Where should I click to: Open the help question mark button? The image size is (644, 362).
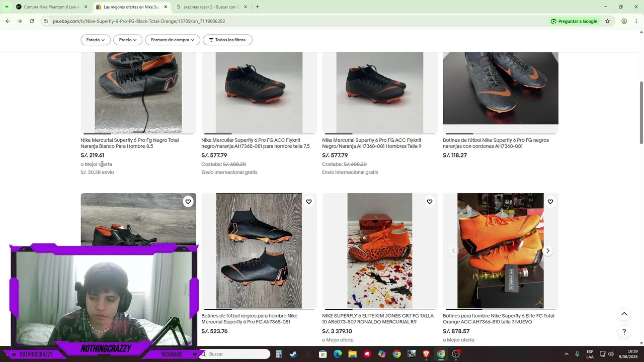[624, 332]
